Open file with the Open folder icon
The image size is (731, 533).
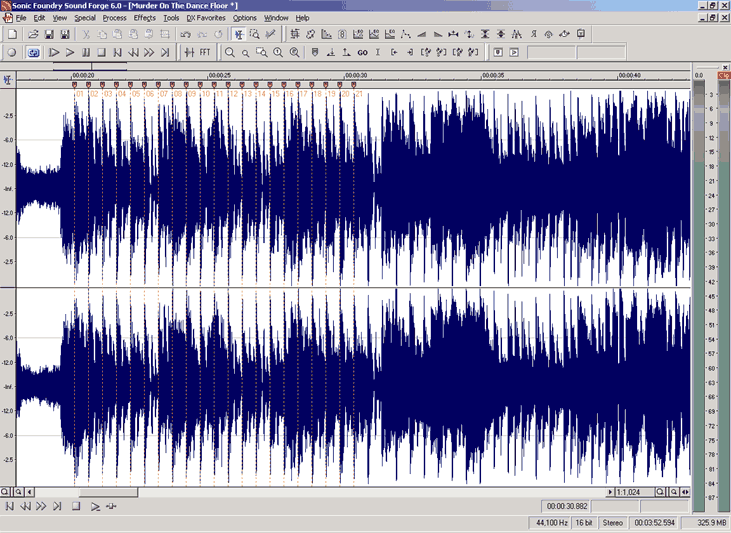(x=33, y=34)
